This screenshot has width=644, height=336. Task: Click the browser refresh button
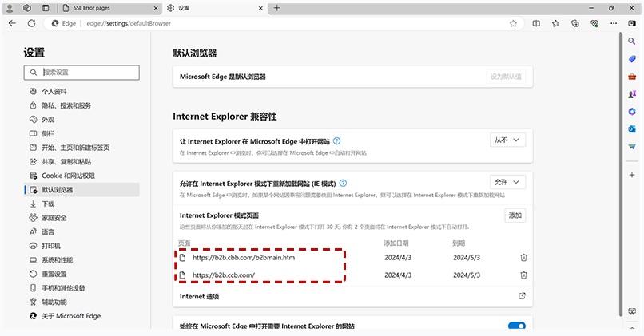point(33,24)
